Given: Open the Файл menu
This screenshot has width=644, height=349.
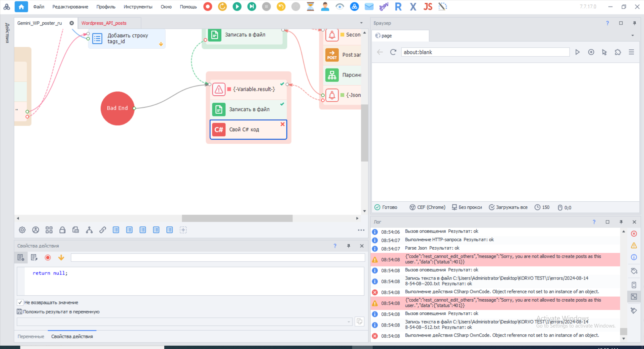Looking at the screenshot, I should coord(39,7).
